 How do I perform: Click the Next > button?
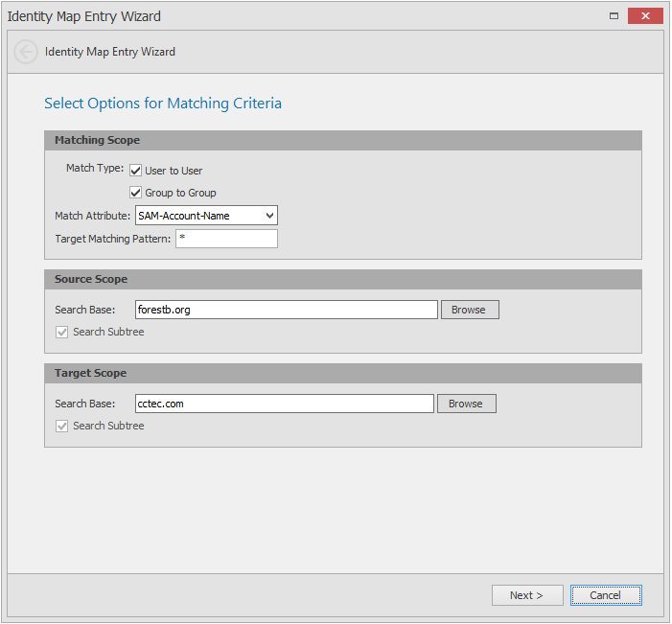tap(527, 595)
